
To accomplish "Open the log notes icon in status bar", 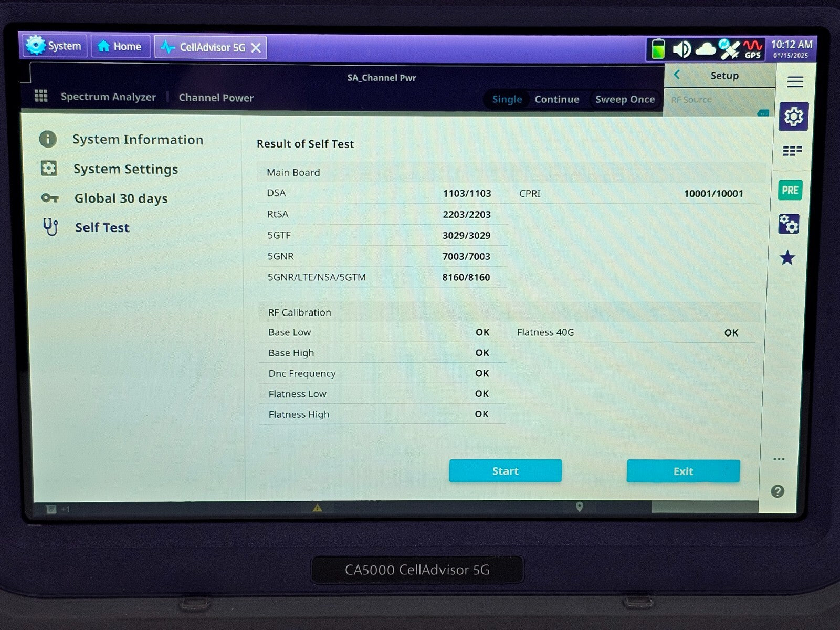I will coord(51,509).
